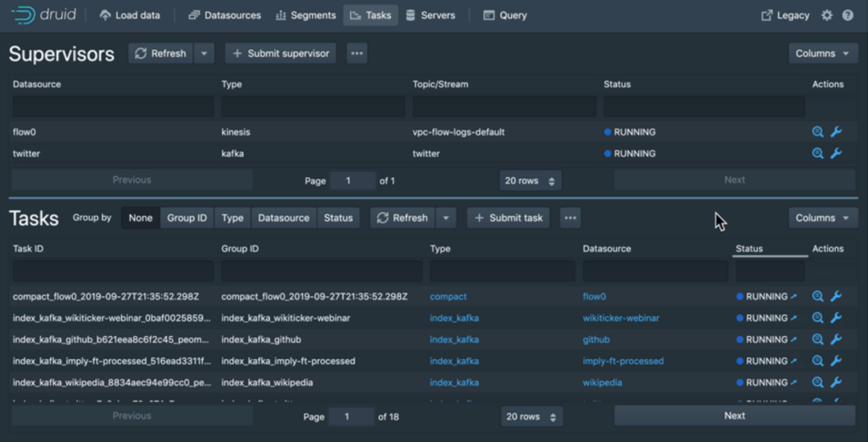Inspect the compact_flow0 task with magnifier icon
This screenshot has height=442, width=868.
point(818,296)
